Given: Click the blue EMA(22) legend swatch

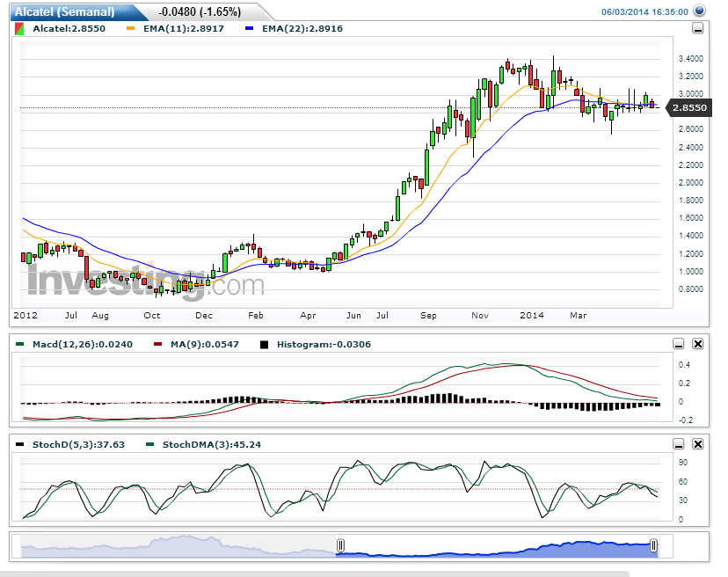Looking at the screenshot, I should coord(250,29).
